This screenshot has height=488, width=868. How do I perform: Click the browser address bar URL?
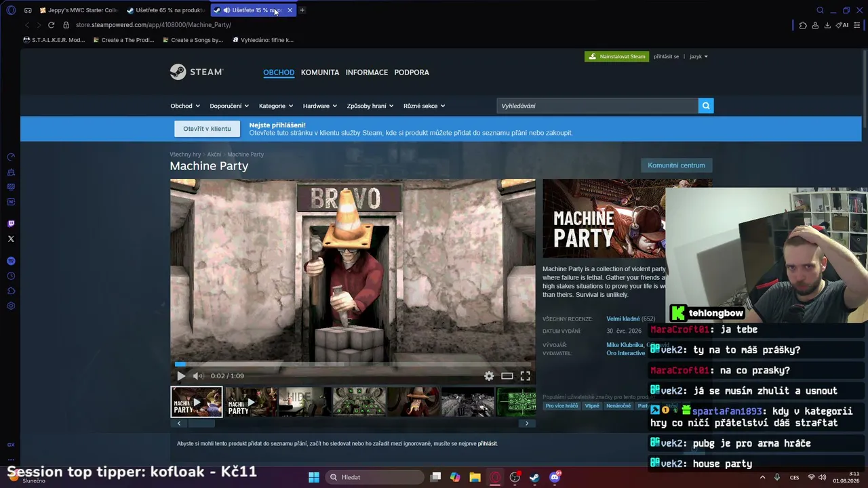coord(153,25)
